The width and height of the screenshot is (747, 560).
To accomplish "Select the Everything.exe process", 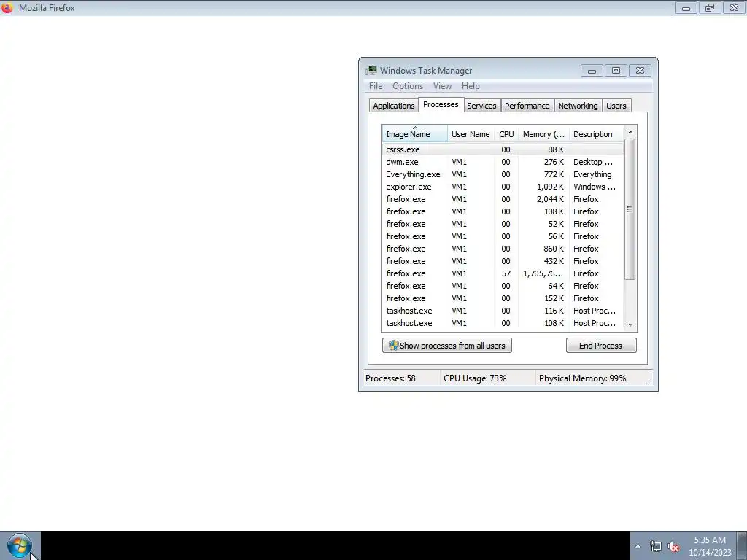I will 503,174.
